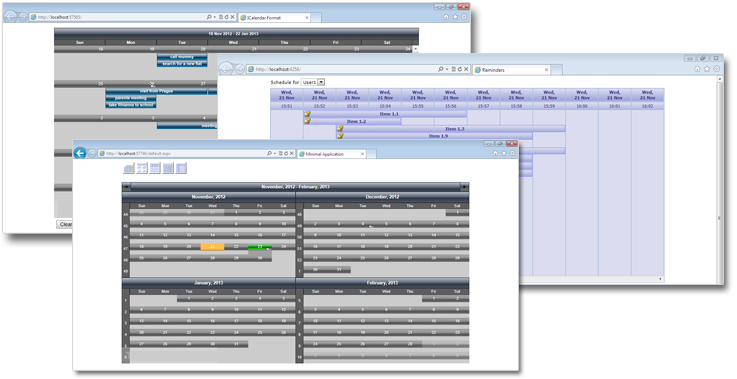Viewport: 737px width, 379px height.
Task: Click the '16:02' time column header
Action: 647,106
